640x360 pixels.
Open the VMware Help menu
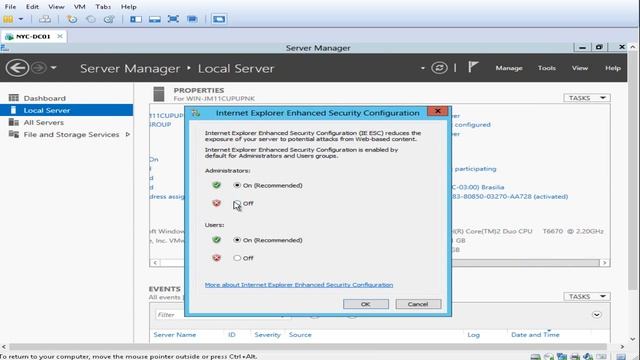coord(129,7)
